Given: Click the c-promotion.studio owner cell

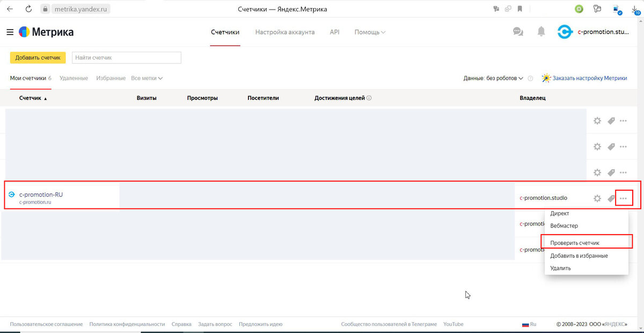Looking at the screenshot, I should [544, 198].
